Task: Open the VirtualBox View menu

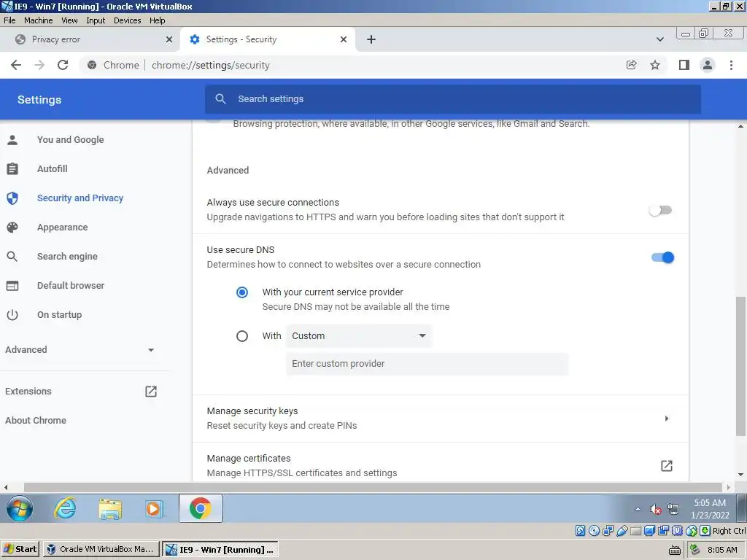Action: click(x=69, y=20)
